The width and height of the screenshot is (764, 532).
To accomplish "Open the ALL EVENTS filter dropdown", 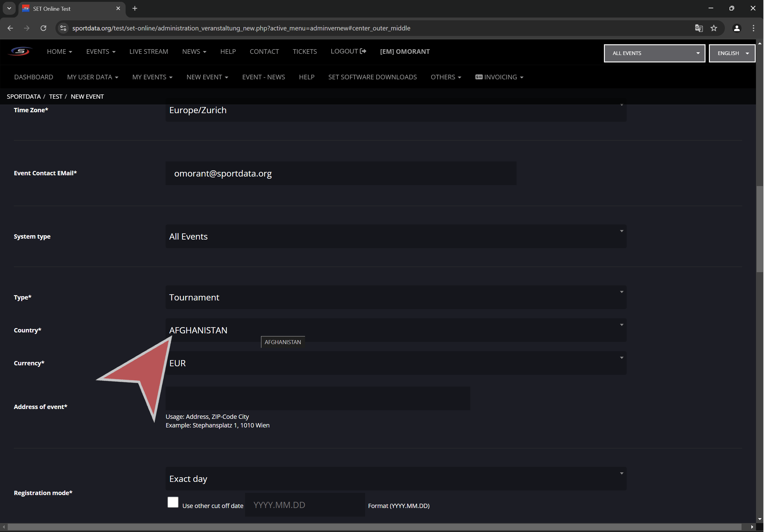I will 654,53.
